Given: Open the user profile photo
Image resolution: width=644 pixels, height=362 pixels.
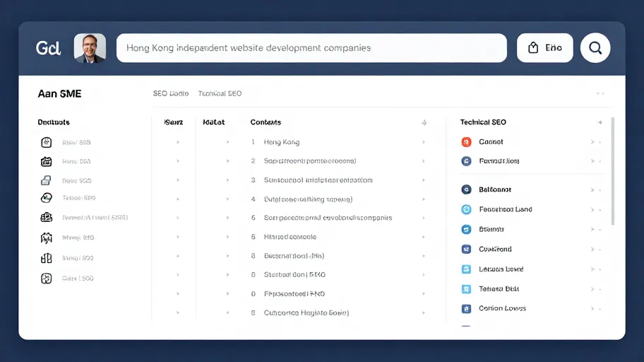Looking at the screenshot, I should (90, 48).
